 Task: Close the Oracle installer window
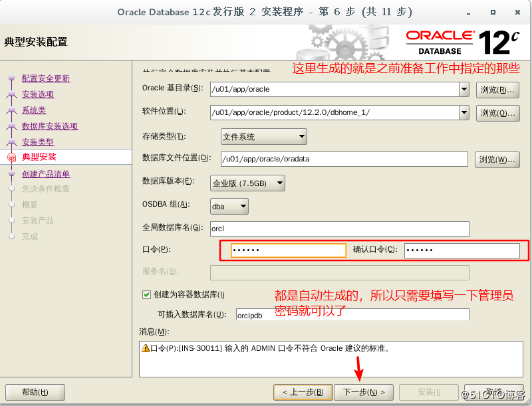pos(517,13)
